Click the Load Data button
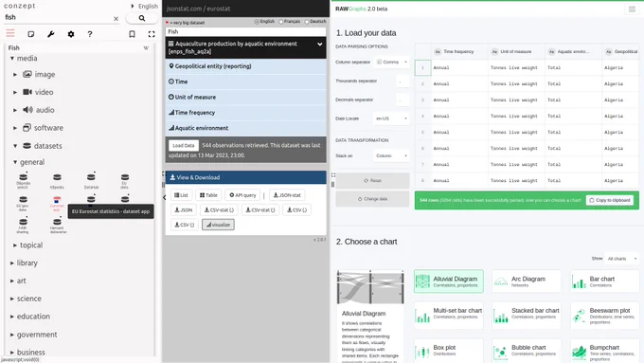The width and height of the screenshot is (644, 363). pos(183,146)
